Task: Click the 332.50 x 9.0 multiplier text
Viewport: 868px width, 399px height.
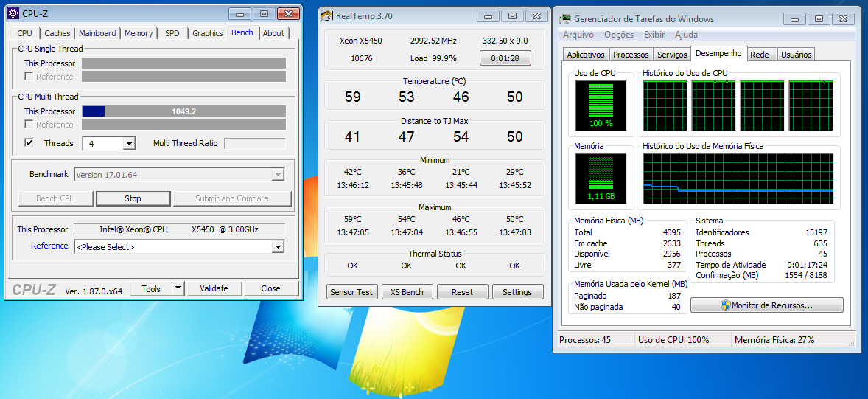Action: click(505, 41)
